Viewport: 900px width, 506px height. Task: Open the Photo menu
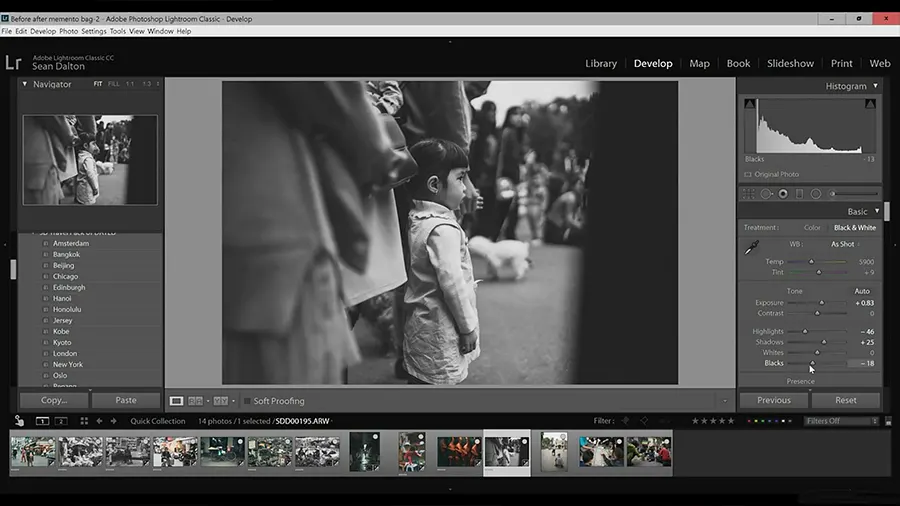[68, 31]
